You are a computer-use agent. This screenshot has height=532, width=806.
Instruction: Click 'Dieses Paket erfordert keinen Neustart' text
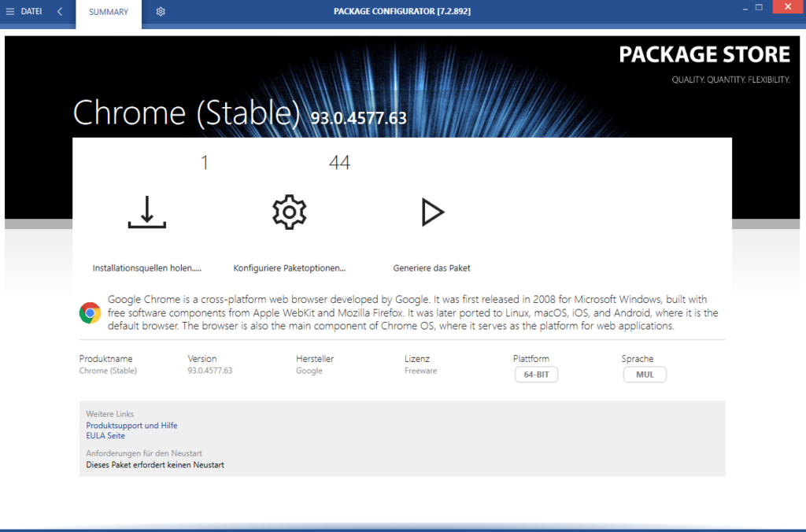[x=155, y=464]
